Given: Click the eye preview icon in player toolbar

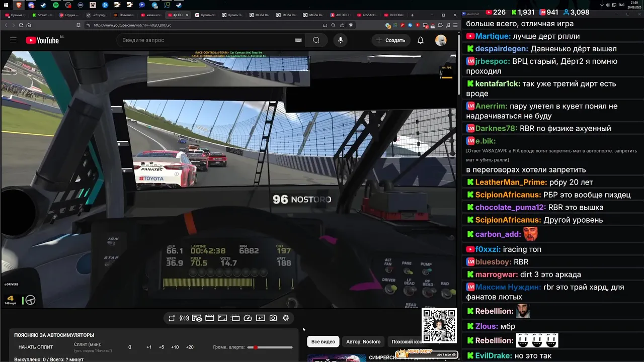Looking at the screenshot, I should click(197, 318).
